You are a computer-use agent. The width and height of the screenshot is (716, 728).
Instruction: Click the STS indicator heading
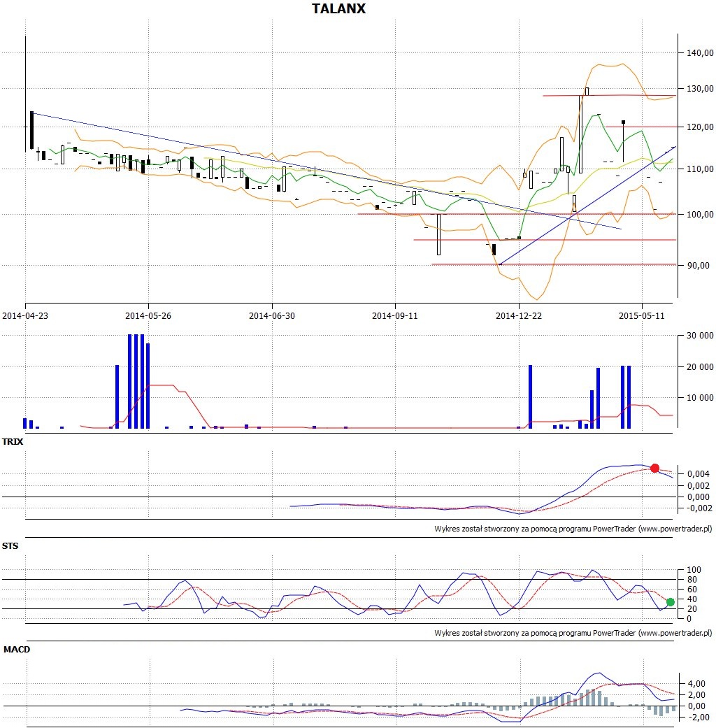point(10,546)
